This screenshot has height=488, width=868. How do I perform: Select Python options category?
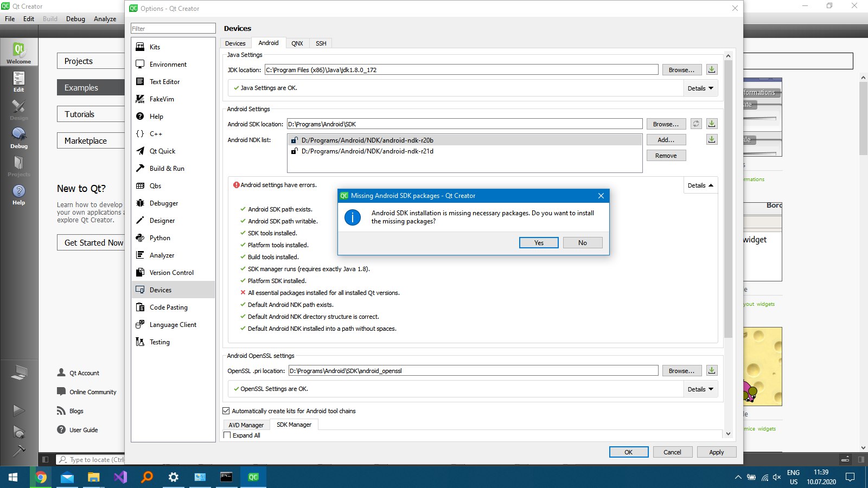click(x=173, y=238)
